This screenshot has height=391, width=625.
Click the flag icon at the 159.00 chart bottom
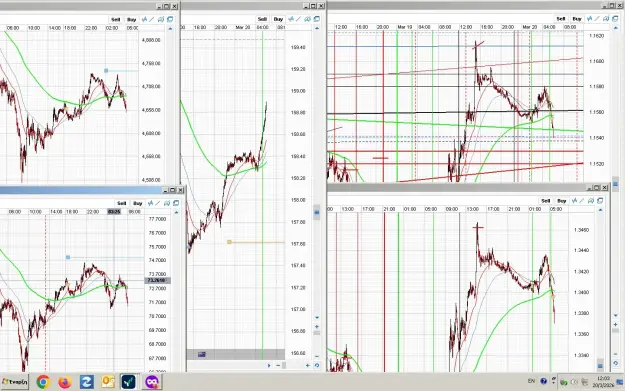[202, 354]
